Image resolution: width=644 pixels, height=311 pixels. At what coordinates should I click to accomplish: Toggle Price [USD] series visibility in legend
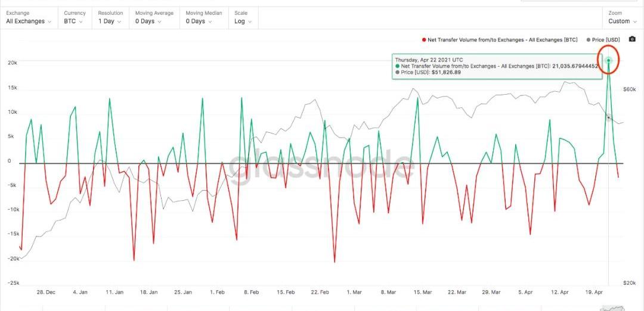coord(606,40)
